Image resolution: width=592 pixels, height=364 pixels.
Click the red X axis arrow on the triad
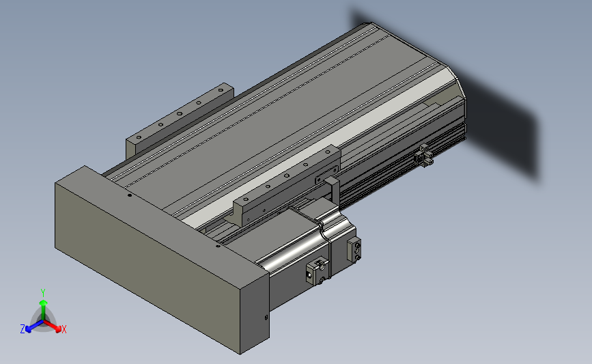[54, 326]
